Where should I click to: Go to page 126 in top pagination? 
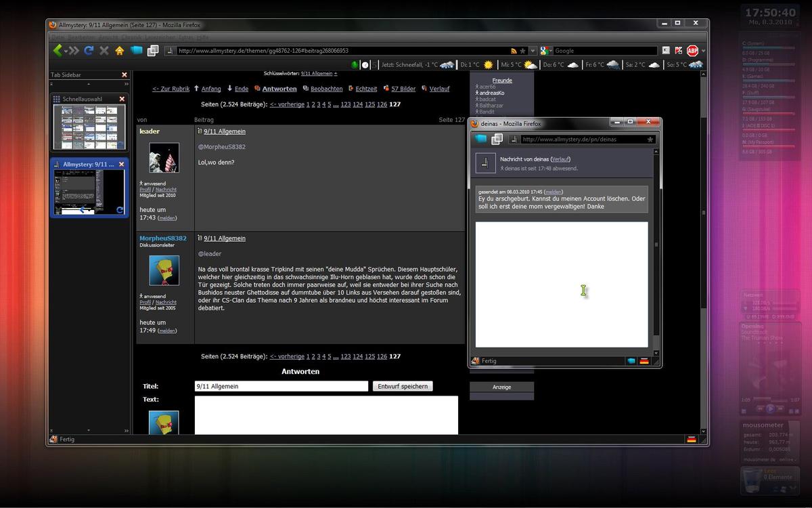[x=382, y=104]
